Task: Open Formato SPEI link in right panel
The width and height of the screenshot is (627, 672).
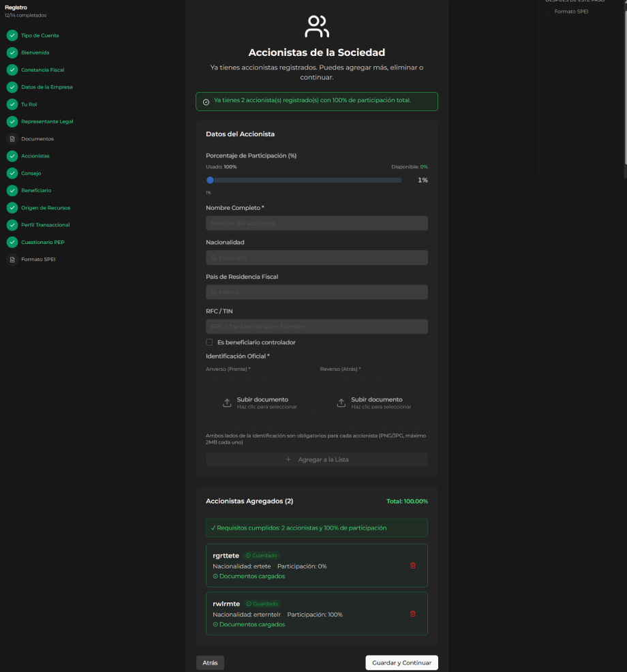Action: point(571,12)
